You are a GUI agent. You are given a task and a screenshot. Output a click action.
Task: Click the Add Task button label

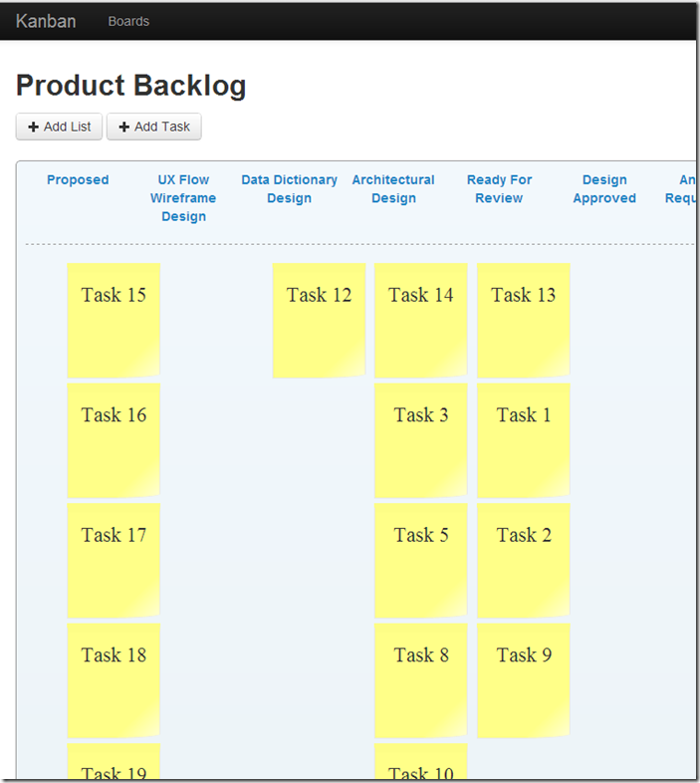161,127
